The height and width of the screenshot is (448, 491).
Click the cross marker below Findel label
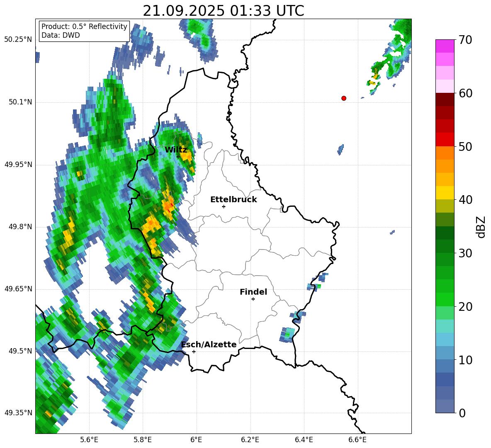pos(253,299)
